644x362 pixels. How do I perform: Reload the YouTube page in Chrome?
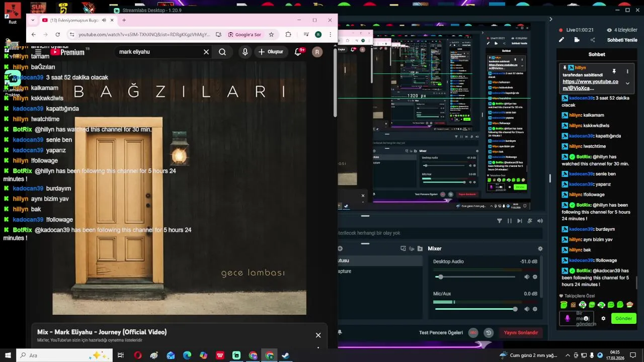click(57, 35)
